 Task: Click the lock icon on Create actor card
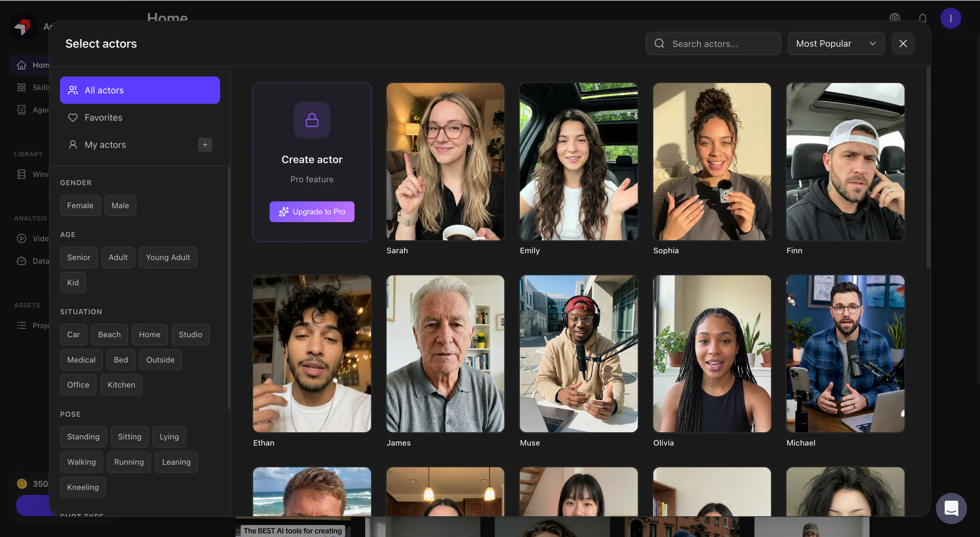(312, 120)
